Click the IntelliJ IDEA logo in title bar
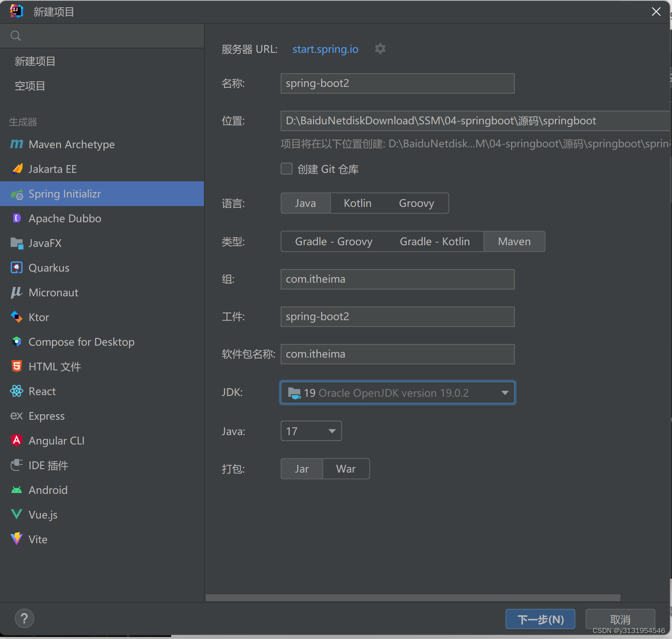This screenshot has width=672, height=639. [17, 11]
